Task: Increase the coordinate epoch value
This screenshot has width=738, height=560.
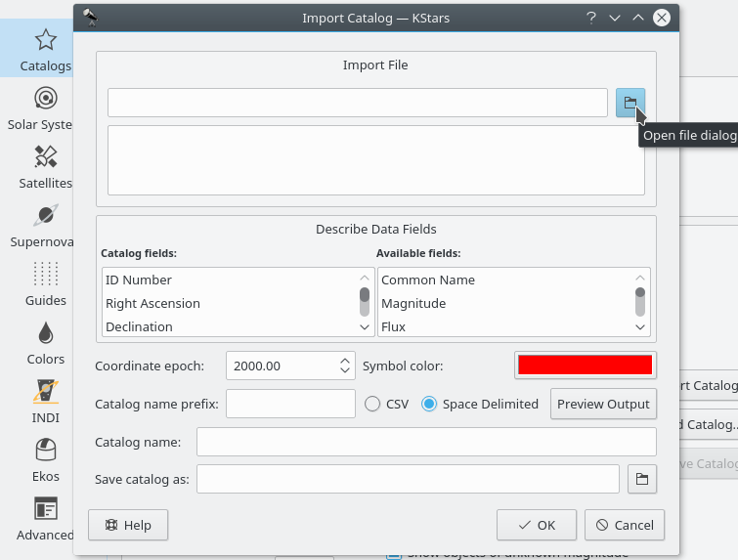Action: point(345,360)
